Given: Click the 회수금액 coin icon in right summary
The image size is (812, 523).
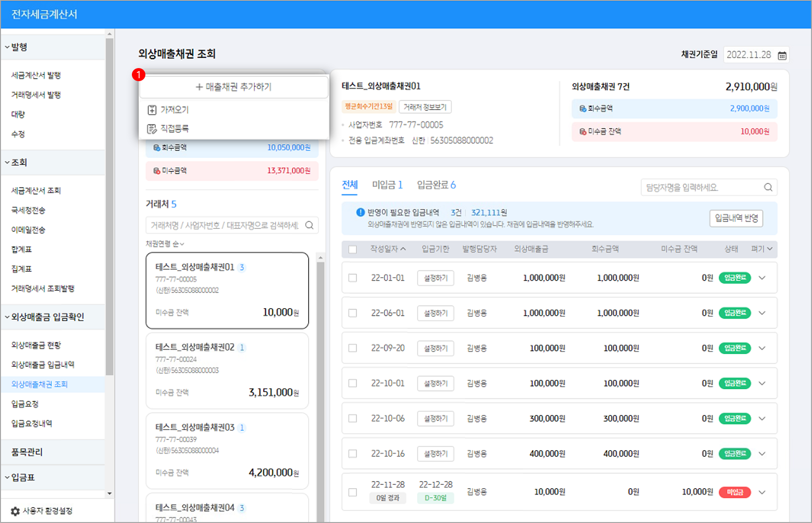Looking at the screenshot, I should 583,109.
